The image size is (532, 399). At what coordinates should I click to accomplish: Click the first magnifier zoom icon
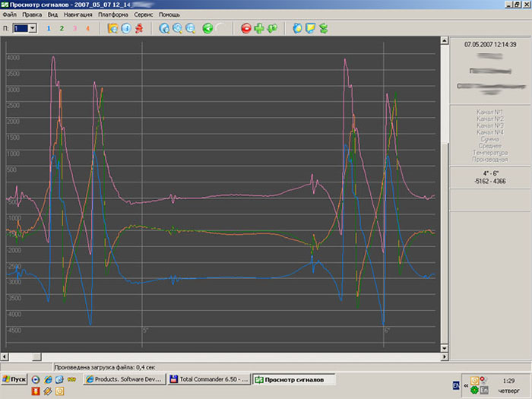pos(164,28)
